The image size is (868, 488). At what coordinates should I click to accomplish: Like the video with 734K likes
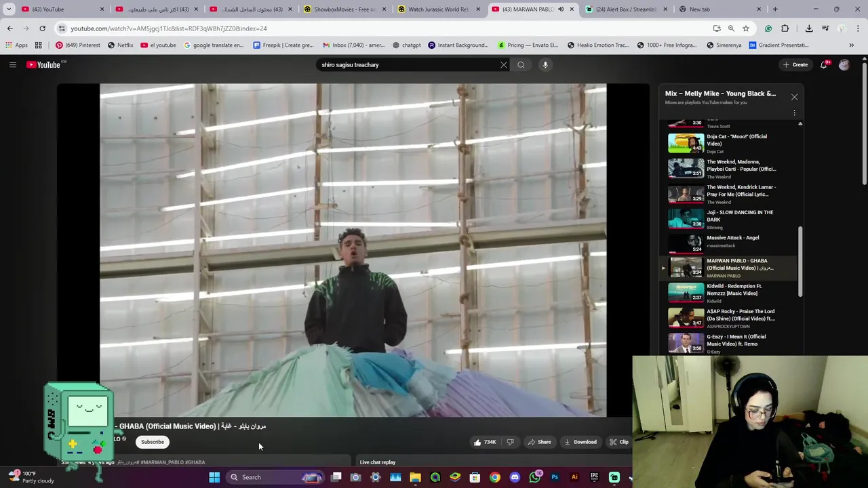point(486,442)
